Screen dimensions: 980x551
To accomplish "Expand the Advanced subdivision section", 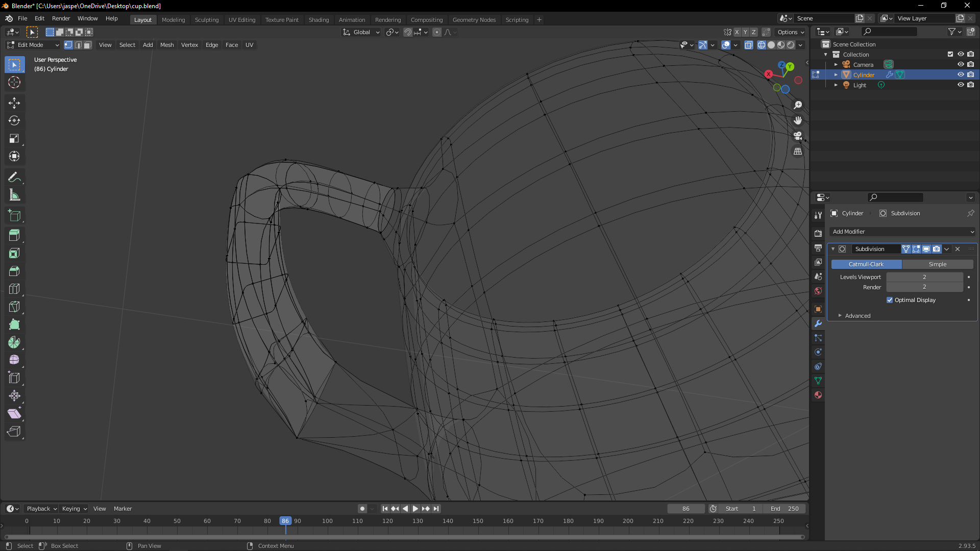I will coord(857,316).
